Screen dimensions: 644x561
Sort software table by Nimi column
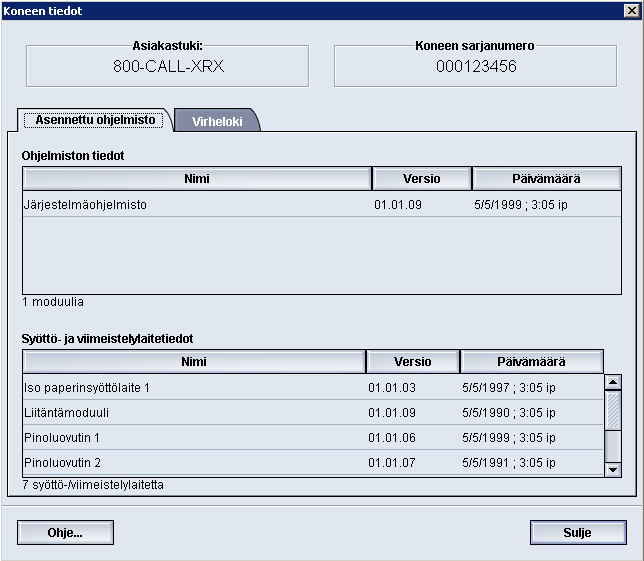197,179
